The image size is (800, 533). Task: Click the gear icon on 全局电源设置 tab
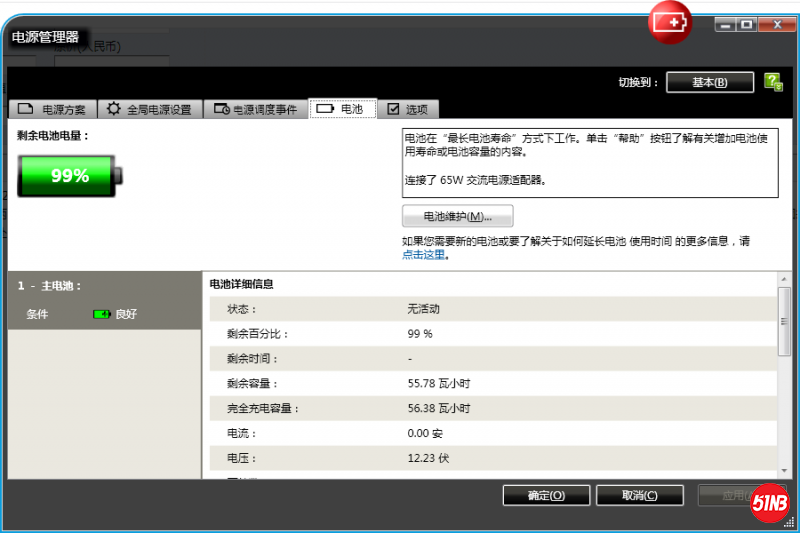tap(114, 109)
